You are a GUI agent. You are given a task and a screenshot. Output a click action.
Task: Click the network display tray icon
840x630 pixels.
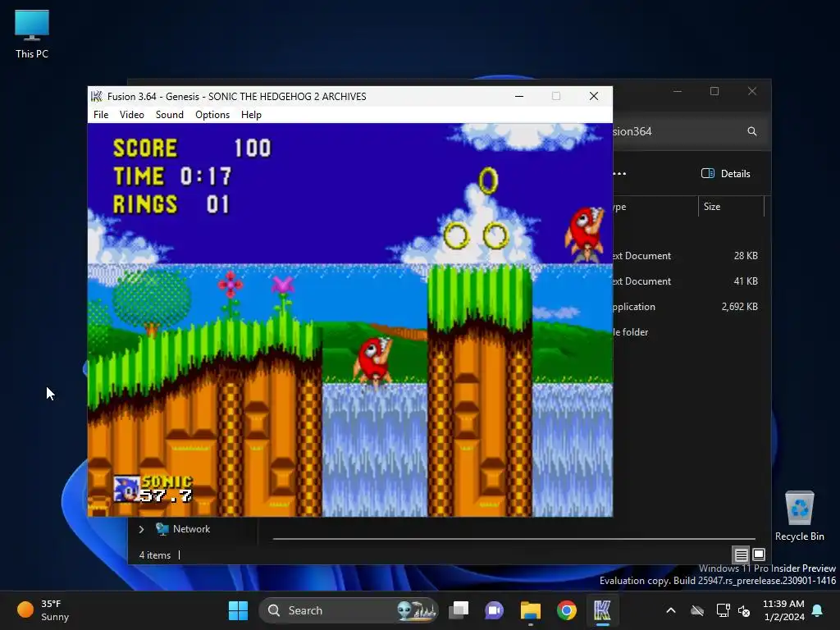click(723, 610)
